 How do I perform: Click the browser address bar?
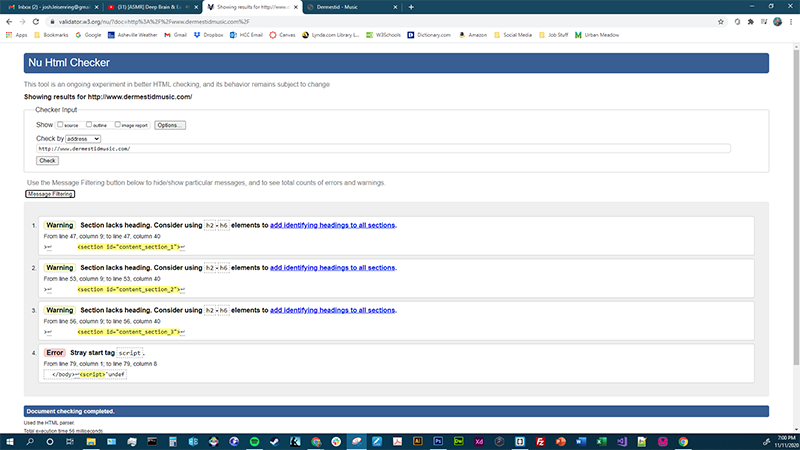(383, 22)
